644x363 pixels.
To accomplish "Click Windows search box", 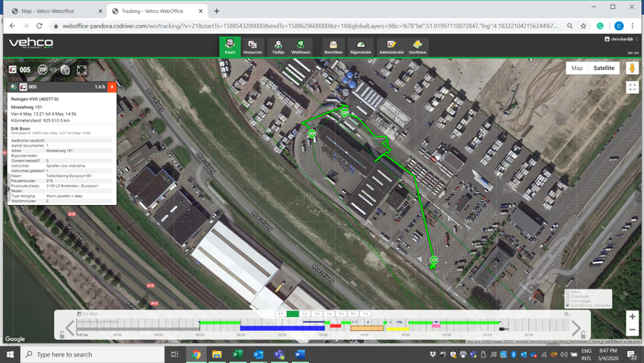I will (x=94, y=354).
